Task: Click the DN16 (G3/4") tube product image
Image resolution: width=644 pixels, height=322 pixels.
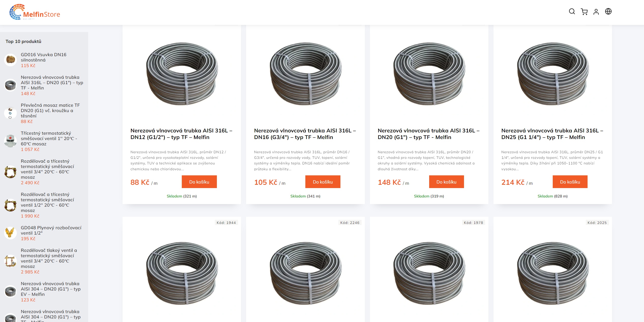Action: [x=305, y=74]
